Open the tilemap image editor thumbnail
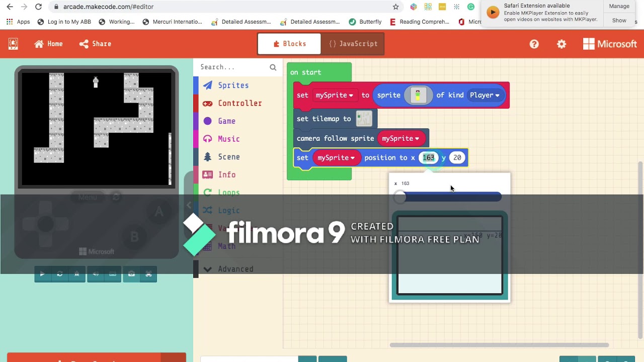 coord(364,119)
